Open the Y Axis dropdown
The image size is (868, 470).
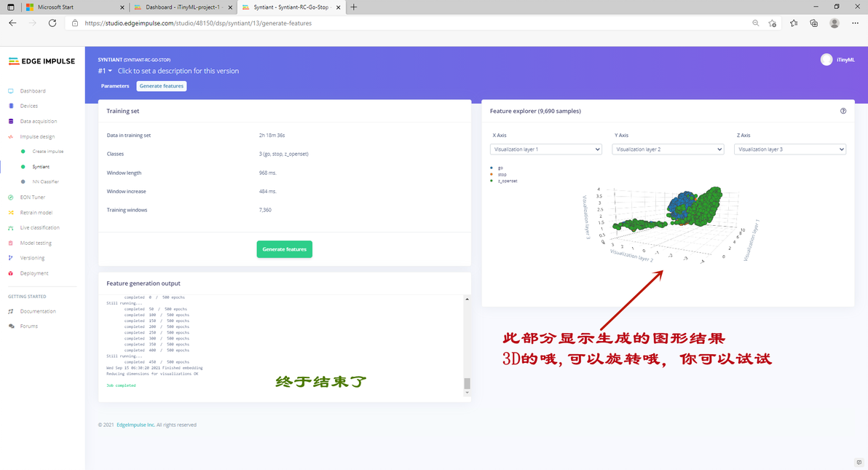coord(668,149)
